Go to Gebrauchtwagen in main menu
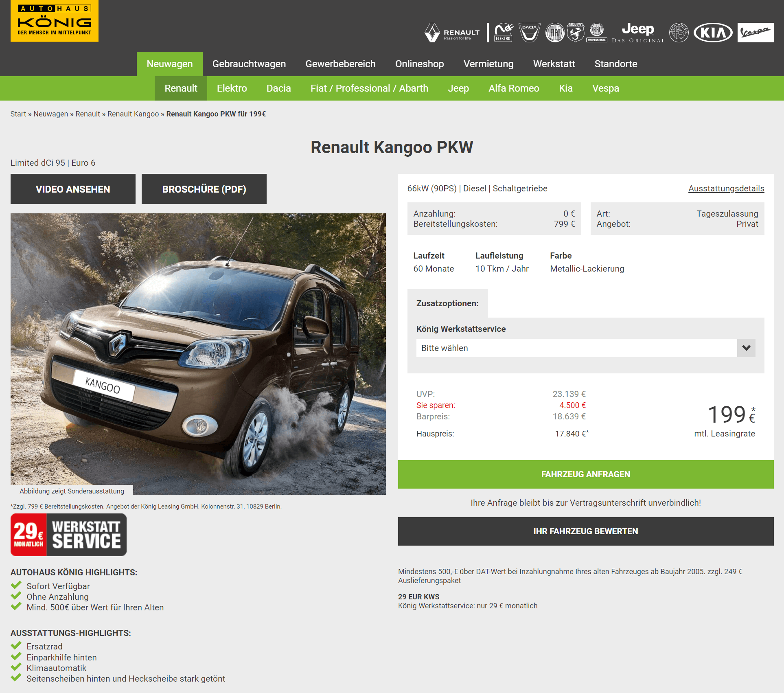Image resolution: width=784 pixels, height=693 pixels. pos(249,64)
